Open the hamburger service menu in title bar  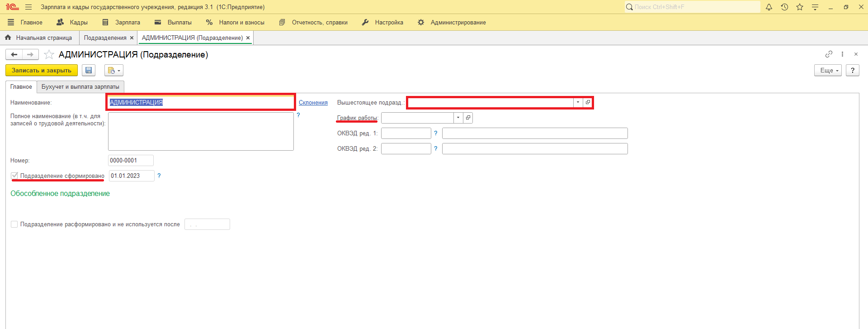click(x=28, y=7)
